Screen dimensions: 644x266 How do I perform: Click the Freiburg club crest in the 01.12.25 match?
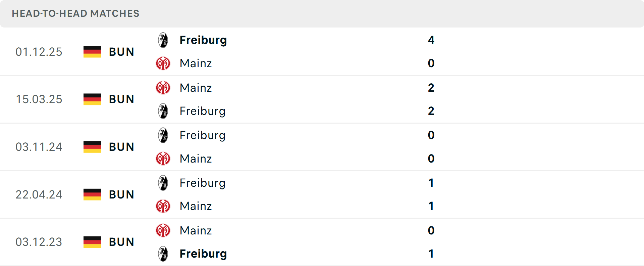tap(163, 40)
